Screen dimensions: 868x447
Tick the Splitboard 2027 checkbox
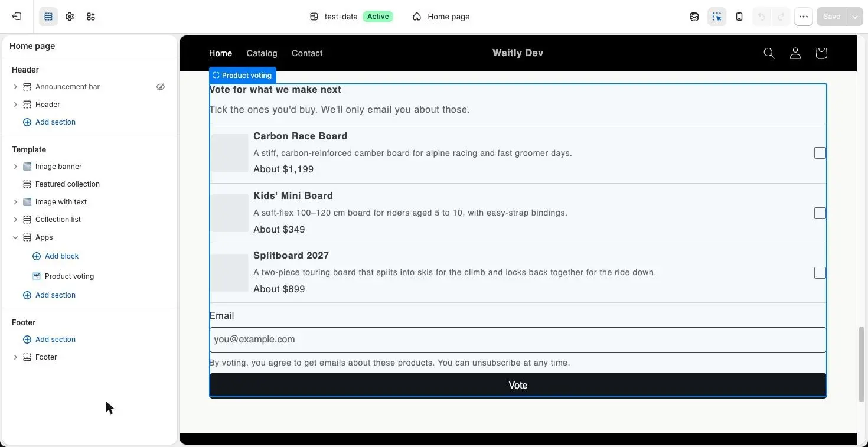820,273
